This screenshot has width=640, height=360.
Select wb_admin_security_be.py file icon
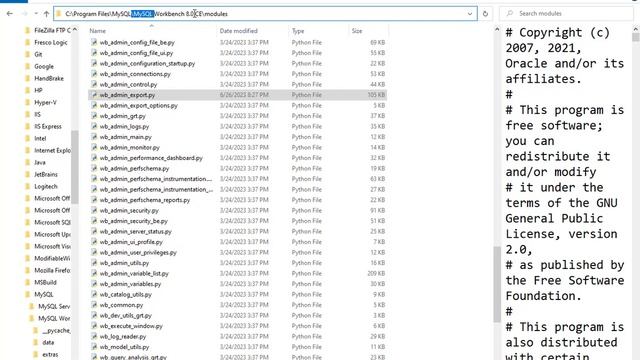coord(94,221)
